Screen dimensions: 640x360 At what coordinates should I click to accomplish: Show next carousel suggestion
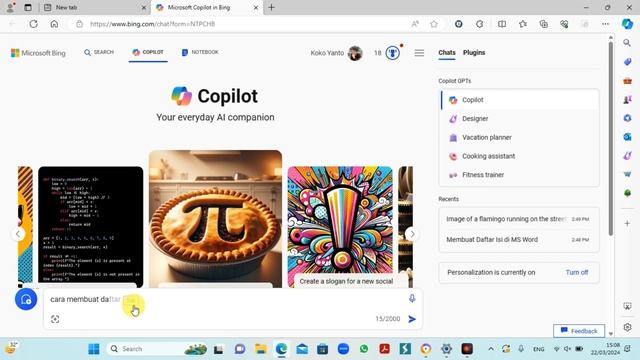point(412,234)
